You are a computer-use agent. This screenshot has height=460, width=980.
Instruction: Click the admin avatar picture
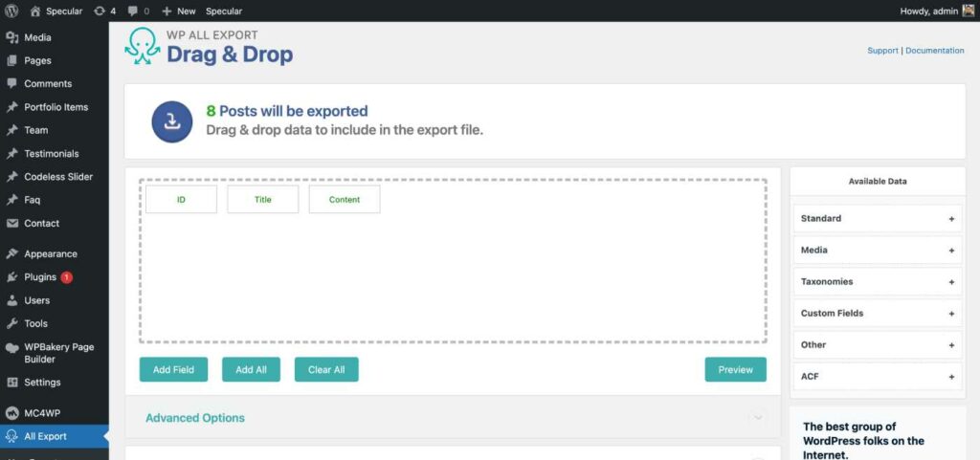(969, 11)
